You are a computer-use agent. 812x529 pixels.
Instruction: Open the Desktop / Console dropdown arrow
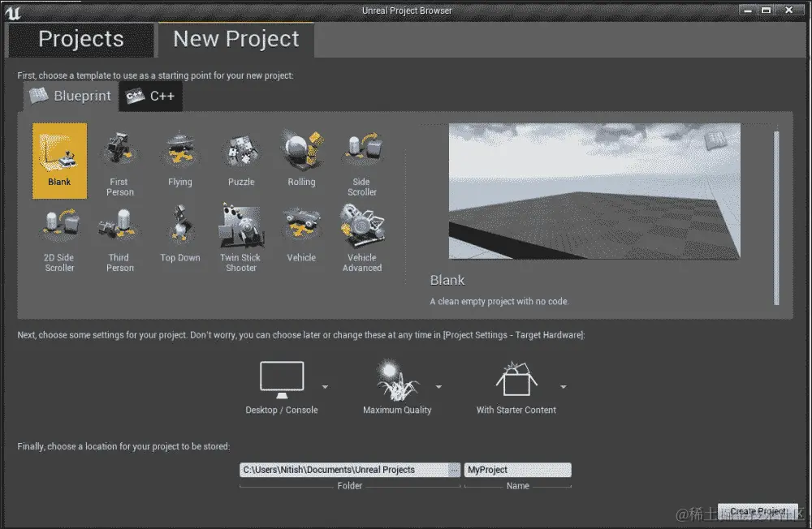[325, 387]
